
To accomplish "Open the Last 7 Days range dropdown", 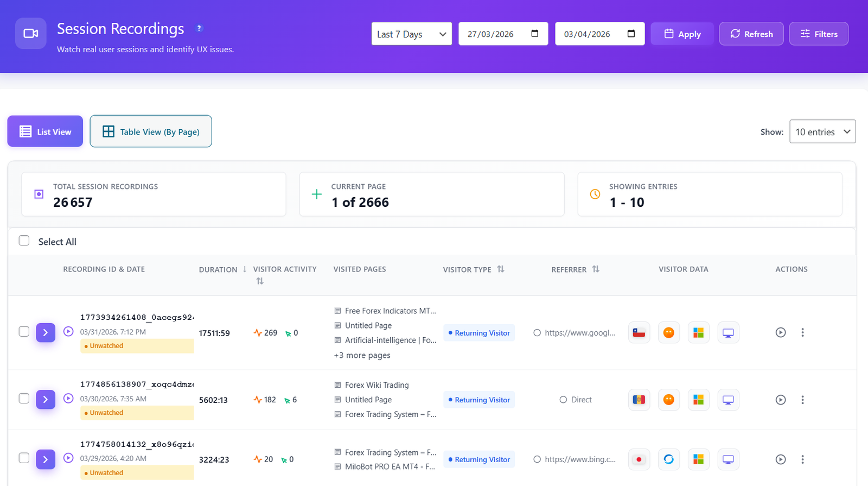I will (412, 34).
